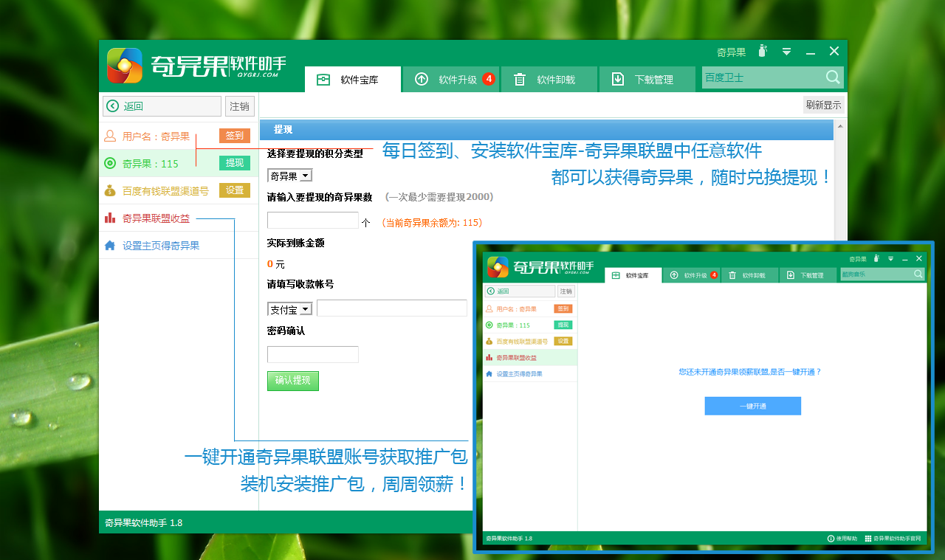Open the 下载管理 tab in main window
The image size is (945, 560).
[647, 80]
